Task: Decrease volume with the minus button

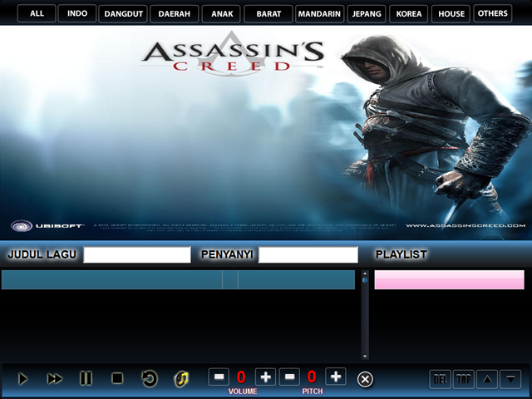Action: click(x=219, y=377)
